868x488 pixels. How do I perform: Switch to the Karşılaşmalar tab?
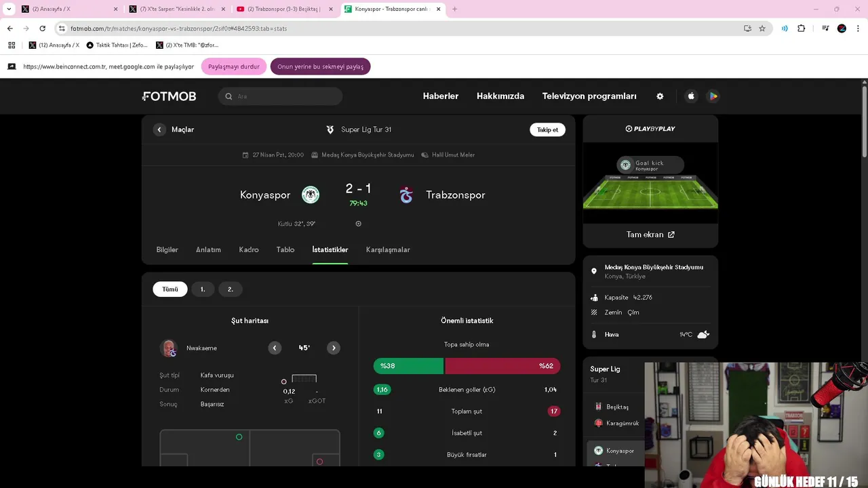pos(388,249)
